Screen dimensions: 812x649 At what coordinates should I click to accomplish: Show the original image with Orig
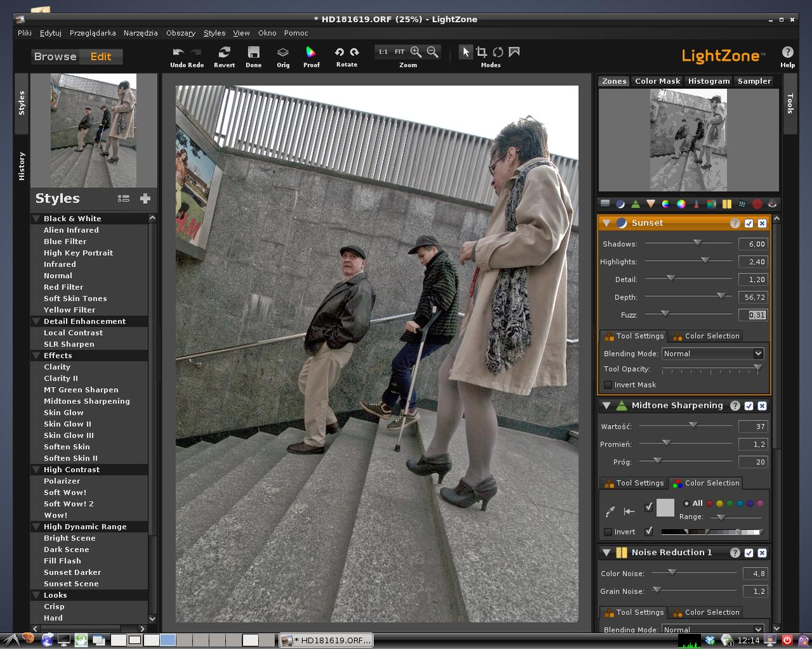(x=283, y=53)
